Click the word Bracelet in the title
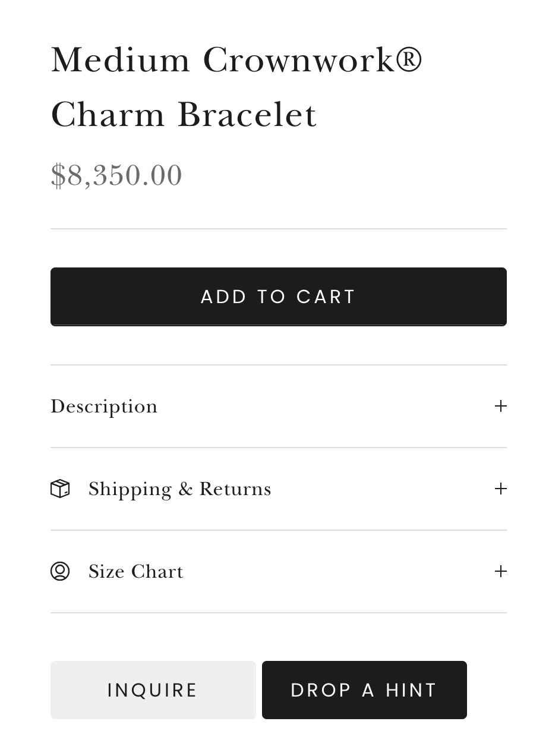The height and width of the screenshot is (756, 549). [x=247, y=114]
